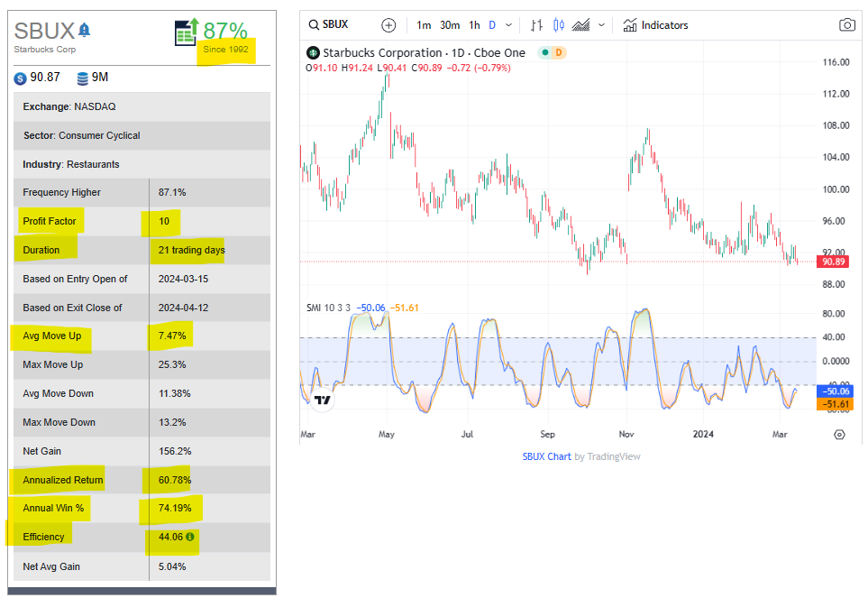Open chart settings gear on the time axis
The image size is (868, 598).
pos(839,435)
